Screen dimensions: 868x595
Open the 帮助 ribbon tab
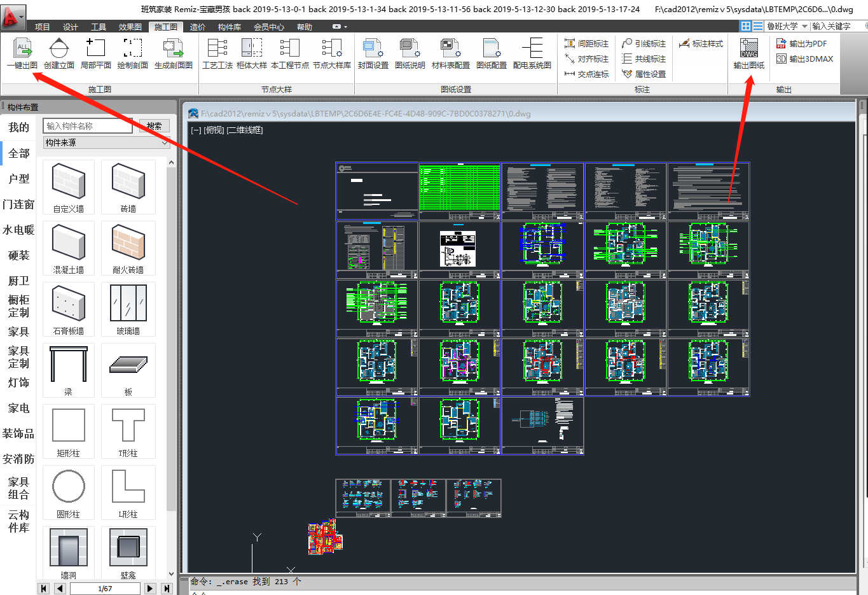(x=305, y=27)
